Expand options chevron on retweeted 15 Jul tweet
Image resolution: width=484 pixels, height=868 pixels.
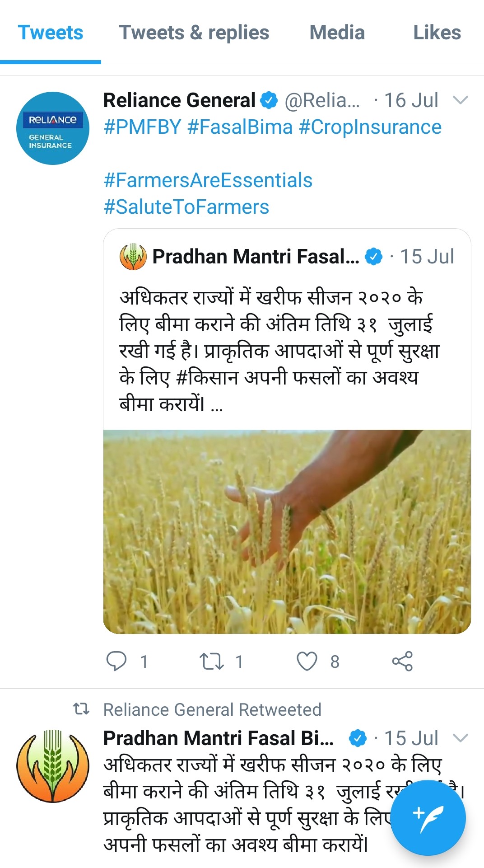pos(460,738)
